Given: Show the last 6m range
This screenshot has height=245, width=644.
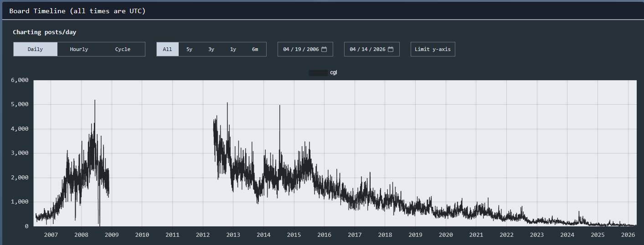Looking at the screenshot, I should point(255,49).
